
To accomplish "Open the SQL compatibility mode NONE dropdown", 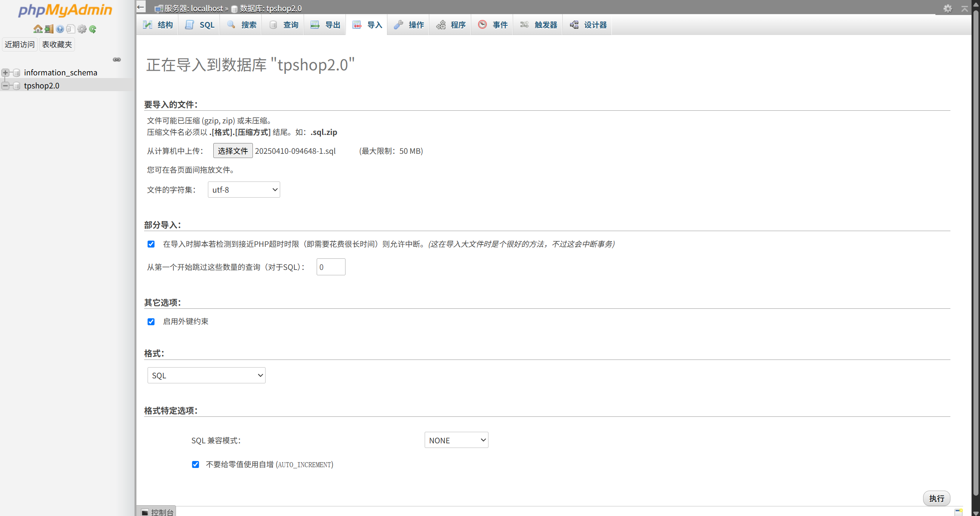I will tap(457, 440).
